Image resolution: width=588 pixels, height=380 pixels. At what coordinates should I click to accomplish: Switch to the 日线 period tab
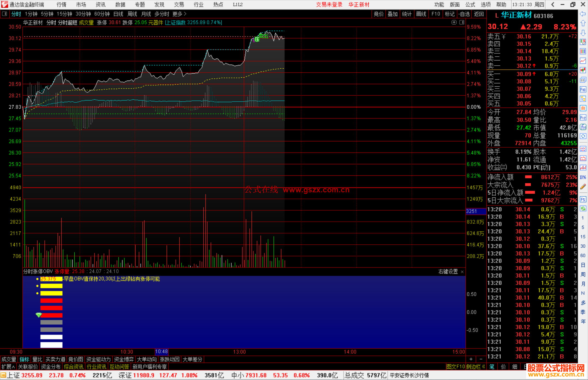pyautogui.click(x=118, y=14)
